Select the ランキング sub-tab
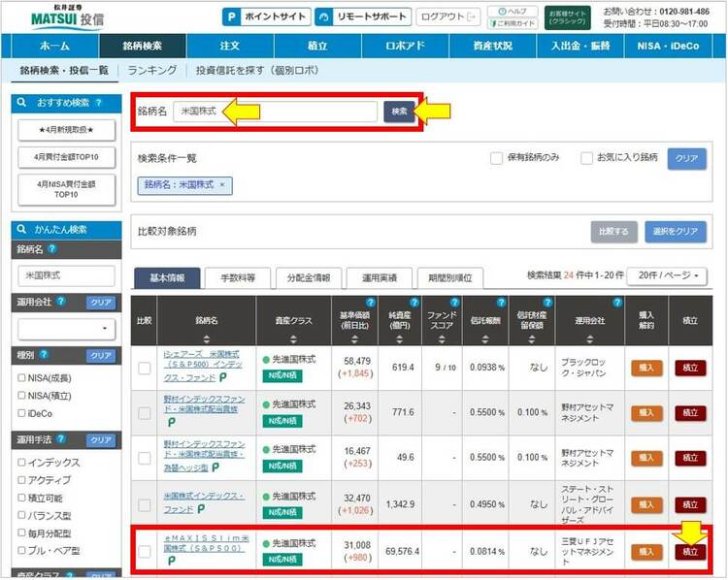 pos(152,71)
